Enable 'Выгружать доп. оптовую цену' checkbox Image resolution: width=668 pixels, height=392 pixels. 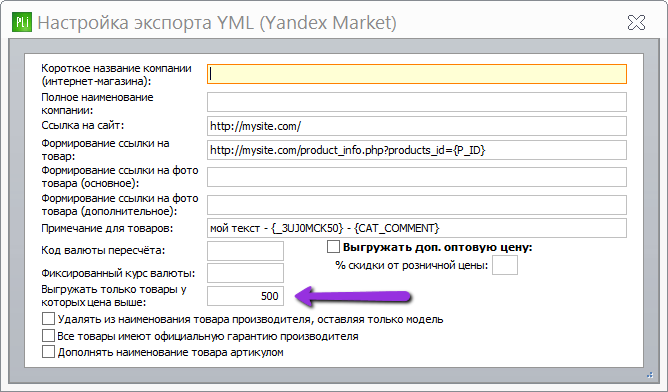point(333,247)
